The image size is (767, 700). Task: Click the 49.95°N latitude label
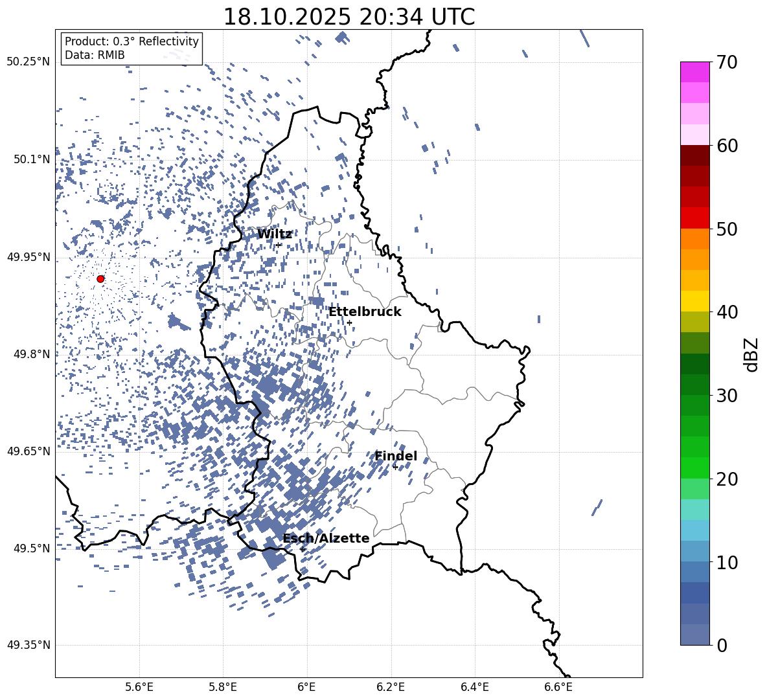coord(29,257)
